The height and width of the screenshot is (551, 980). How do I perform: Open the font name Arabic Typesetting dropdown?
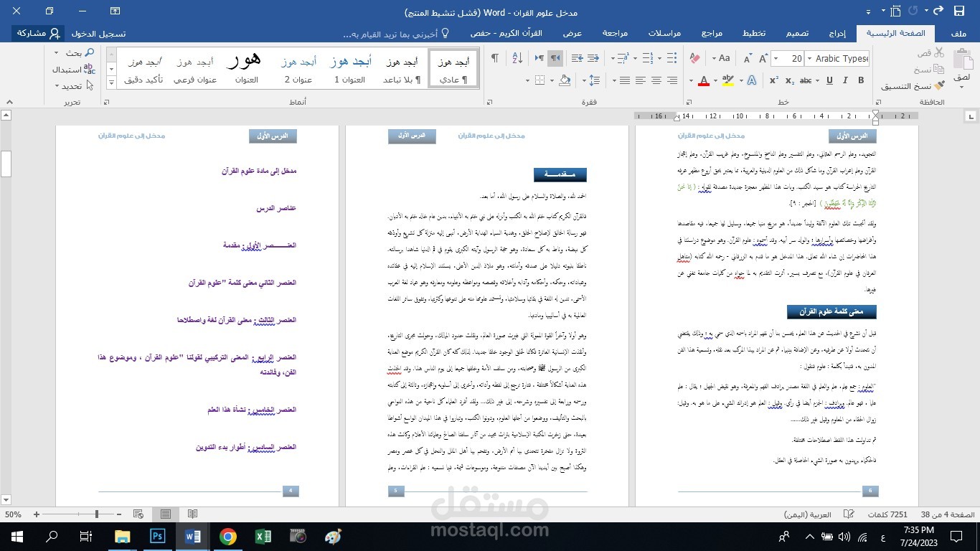[x=809, y=59]
